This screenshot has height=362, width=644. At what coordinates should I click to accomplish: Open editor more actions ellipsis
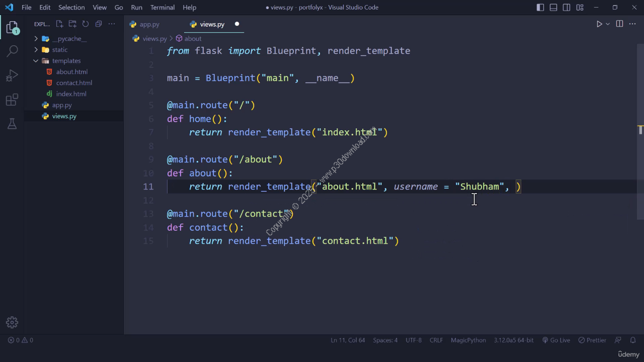click(x=632, y=24)
